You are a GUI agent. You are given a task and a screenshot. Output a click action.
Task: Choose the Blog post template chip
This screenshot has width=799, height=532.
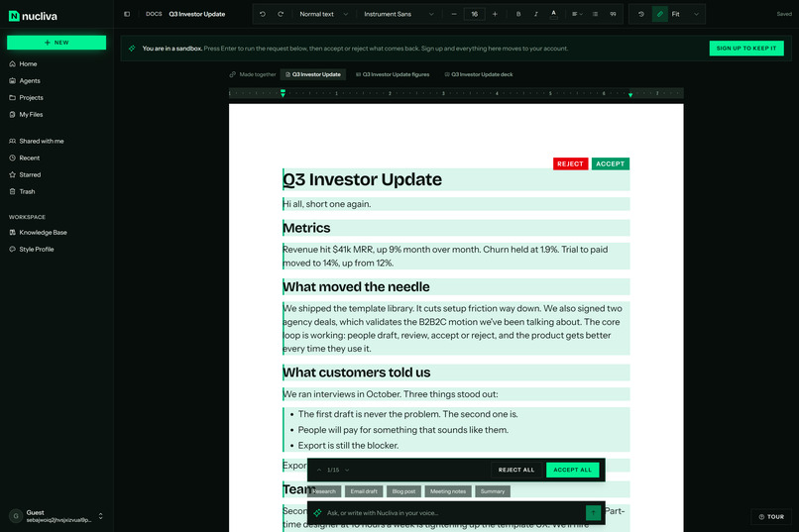pos(403,491)
